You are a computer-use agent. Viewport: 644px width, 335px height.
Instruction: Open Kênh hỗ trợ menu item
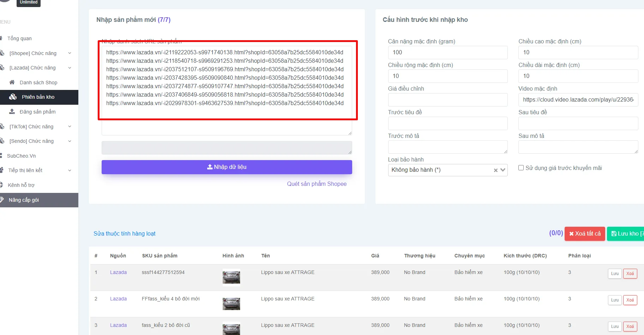[39, 185]
